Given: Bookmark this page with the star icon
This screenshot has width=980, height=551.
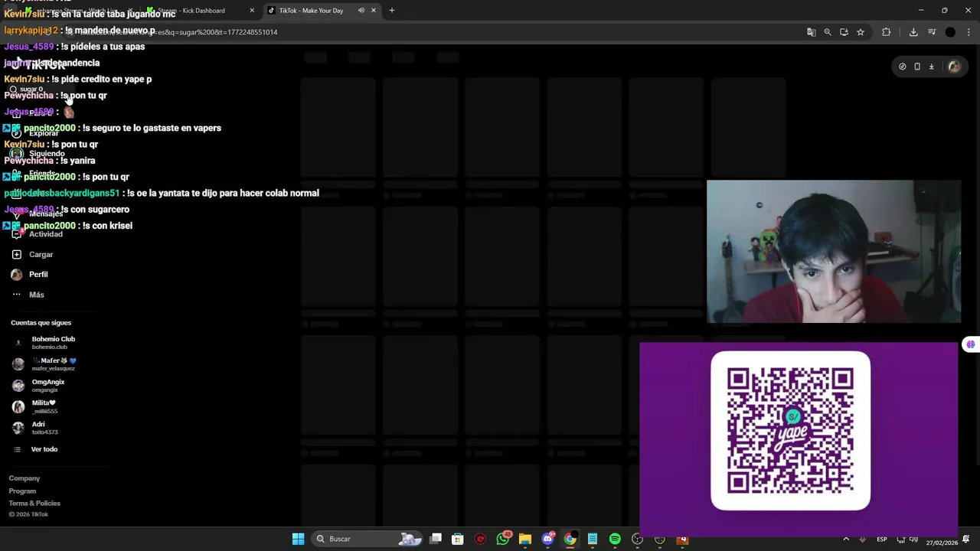Looking at the screenshot, I should tap(861, 32).
